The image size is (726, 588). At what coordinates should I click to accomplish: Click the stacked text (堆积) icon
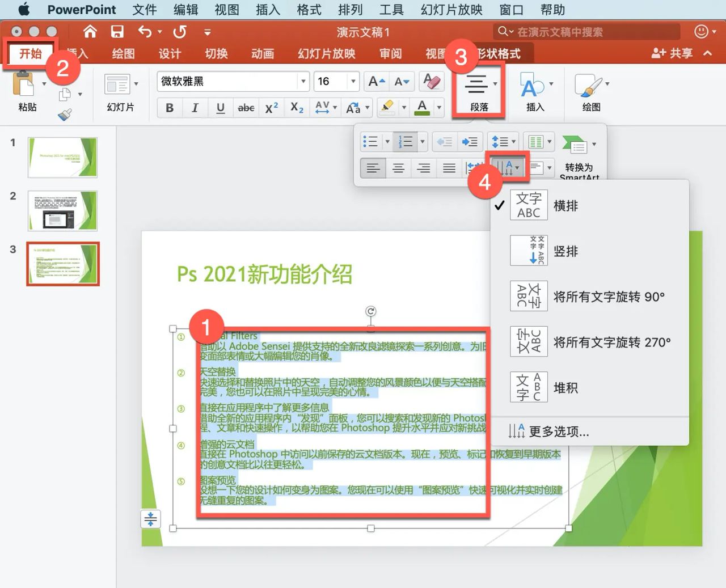pos(529,387)
